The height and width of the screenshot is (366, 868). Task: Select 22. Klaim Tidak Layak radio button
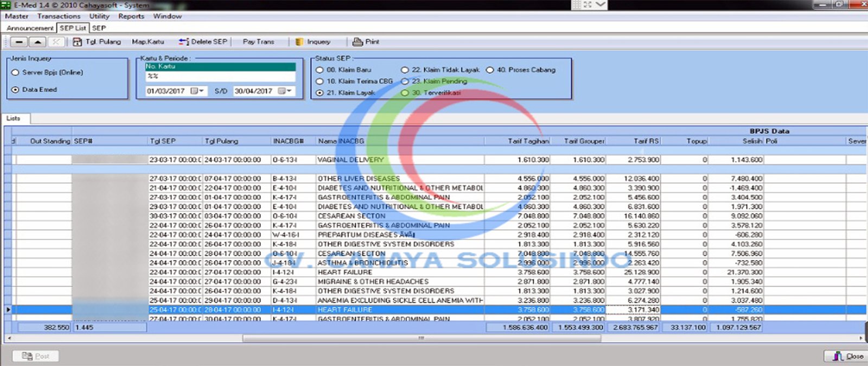click(405, 70)
